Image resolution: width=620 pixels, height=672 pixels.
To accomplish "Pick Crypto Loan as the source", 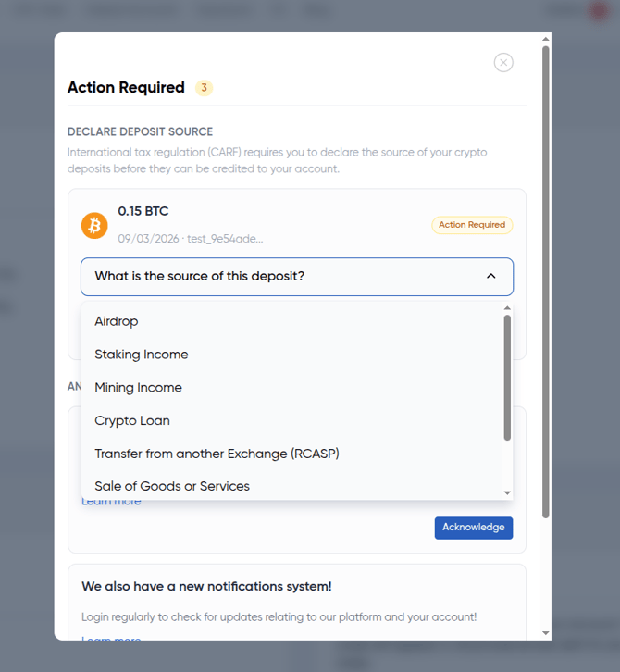I will pyautogui.click(x=132, y=420).
